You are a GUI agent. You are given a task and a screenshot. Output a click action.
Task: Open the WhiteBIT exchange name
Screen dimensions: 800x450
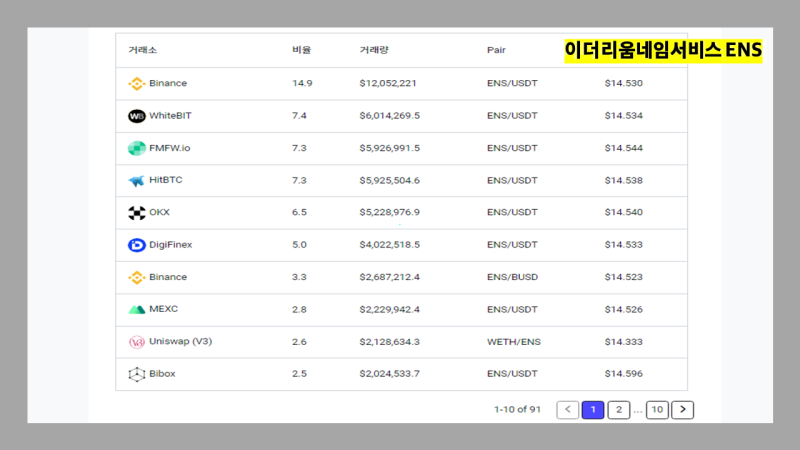click(170, 116)
